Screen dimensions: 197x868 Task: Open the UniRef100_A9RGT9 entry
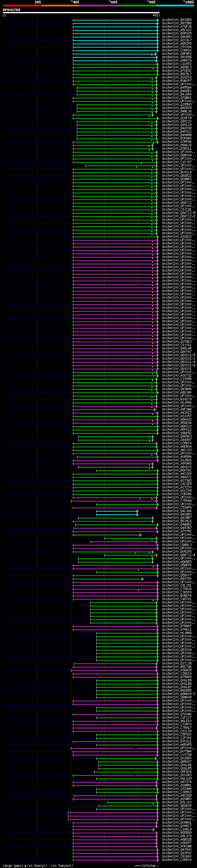point(176,60)
